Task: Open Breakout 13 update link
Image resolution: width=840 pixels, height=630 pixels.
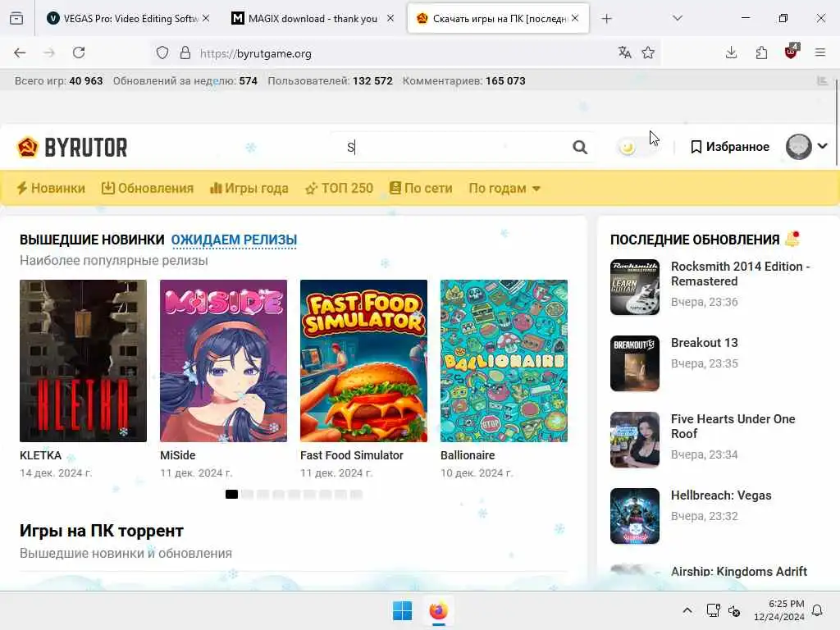Action: tap(704, 343)
